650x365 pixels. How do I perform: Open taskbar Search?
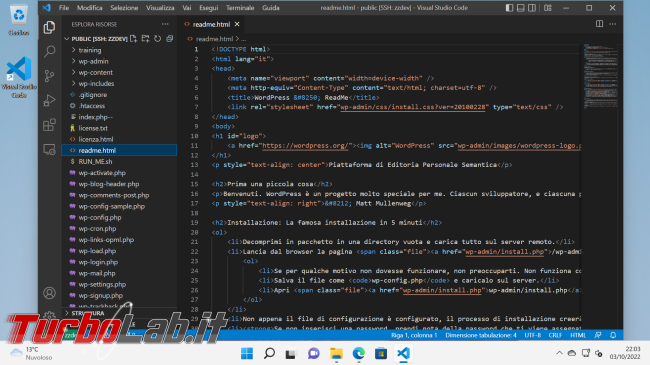click(269, 353)
